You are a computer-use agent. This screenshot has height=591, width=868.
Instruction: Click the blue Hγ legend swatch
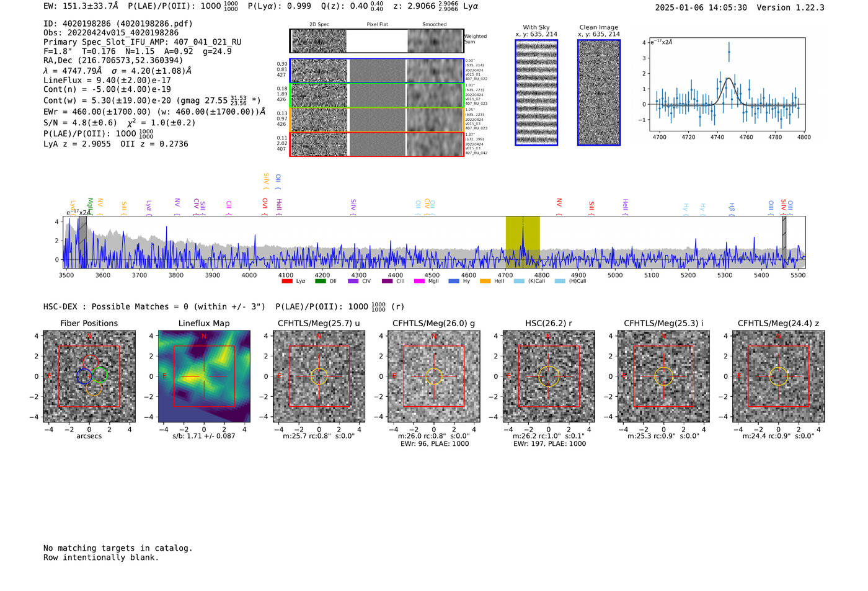454,281
